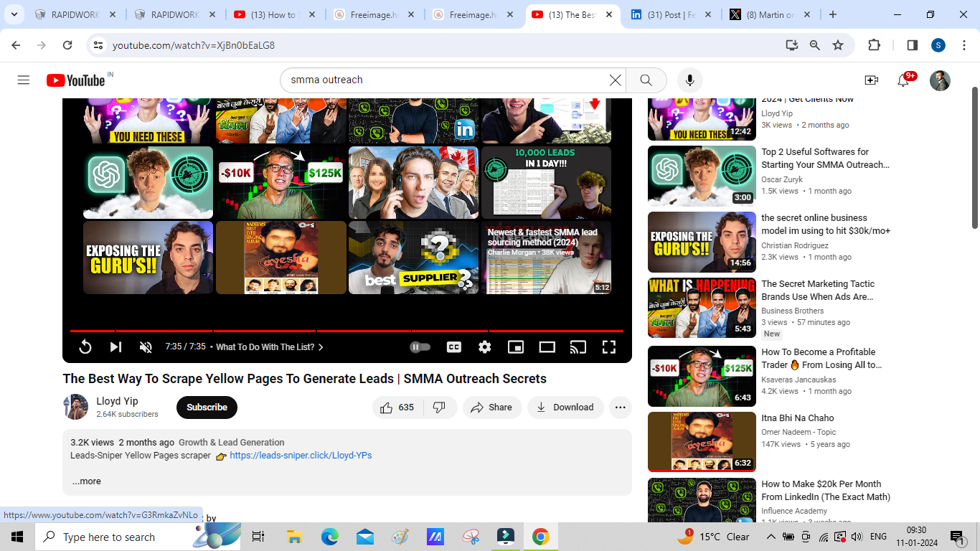The height and width of the screenshot is (551, 980).
Task: Dislike the video
Action: coord(440,408)
